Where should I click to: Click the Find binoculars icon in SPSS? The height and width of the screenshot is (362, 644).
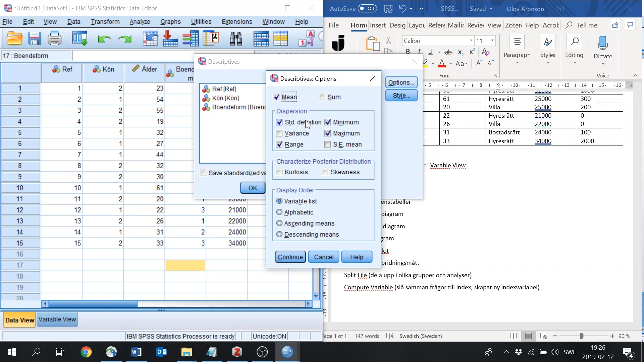[x=236, y=39]
